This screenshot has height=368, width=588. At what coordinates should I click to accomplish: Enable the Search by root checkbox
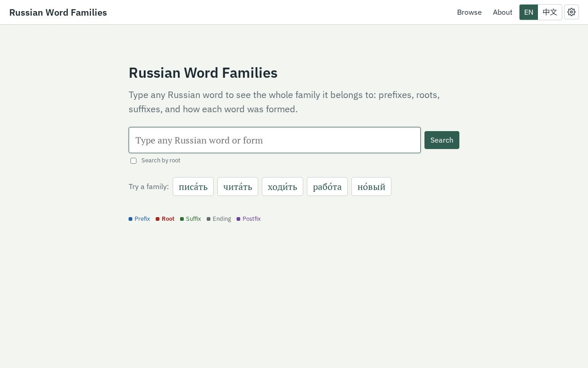133,161
